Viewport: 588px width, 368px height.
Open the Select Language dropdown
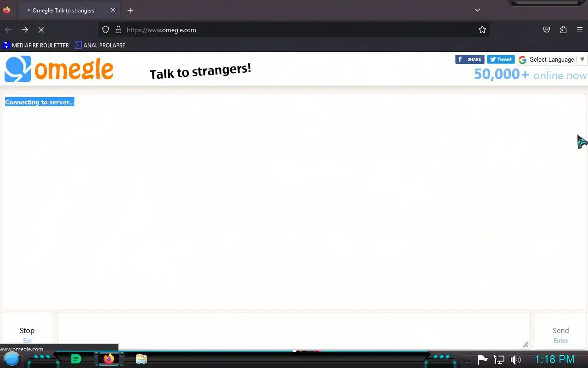552,60
